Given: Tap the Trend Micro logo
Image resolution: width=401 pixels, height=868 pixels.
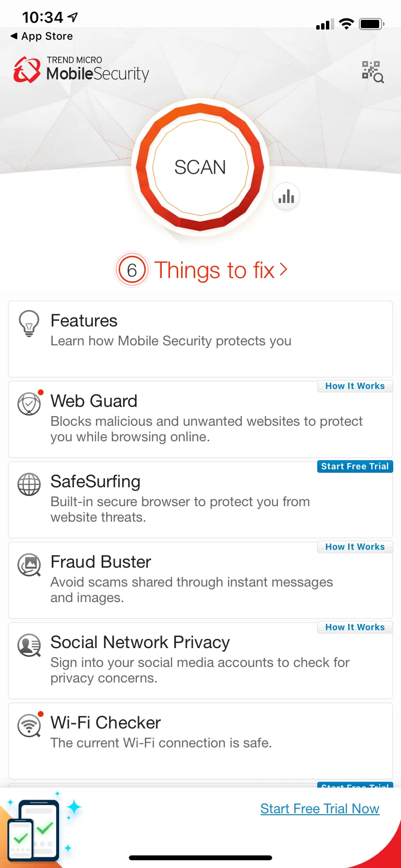Looking at the screenshot, I should tap(27, 70).
